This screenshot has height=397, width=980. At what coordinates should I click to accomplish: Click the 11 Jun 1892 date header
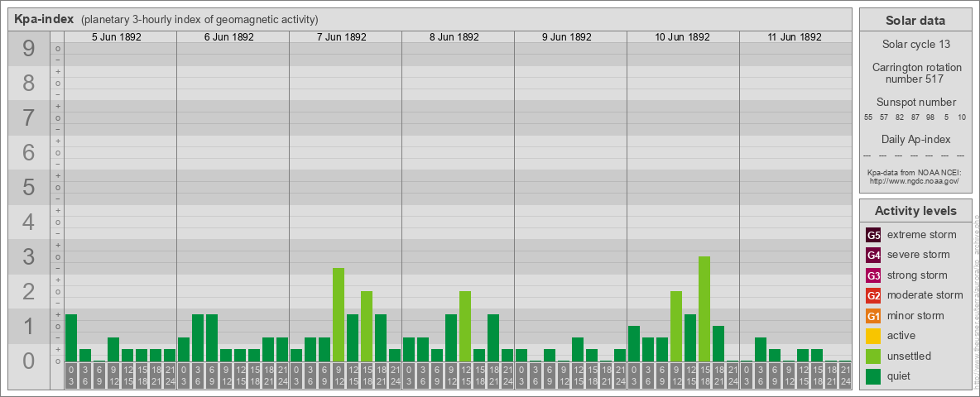tap(795, 37)
